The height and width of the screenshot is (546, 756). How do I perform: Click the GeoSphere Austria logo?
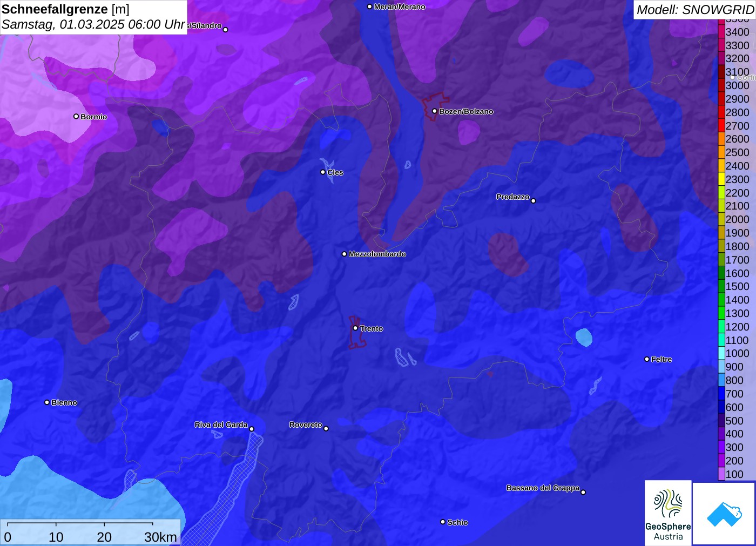pos(668,513)
